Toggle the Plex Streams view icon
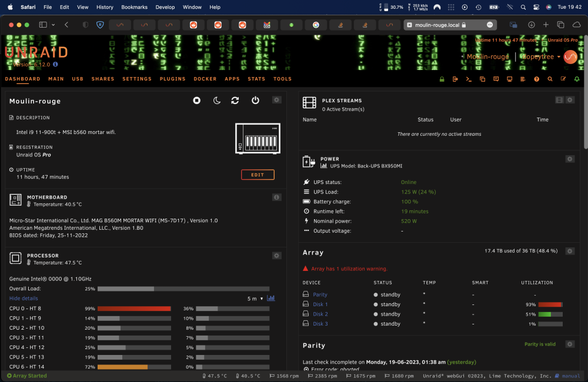588x382 pixels. click(560, 100)
